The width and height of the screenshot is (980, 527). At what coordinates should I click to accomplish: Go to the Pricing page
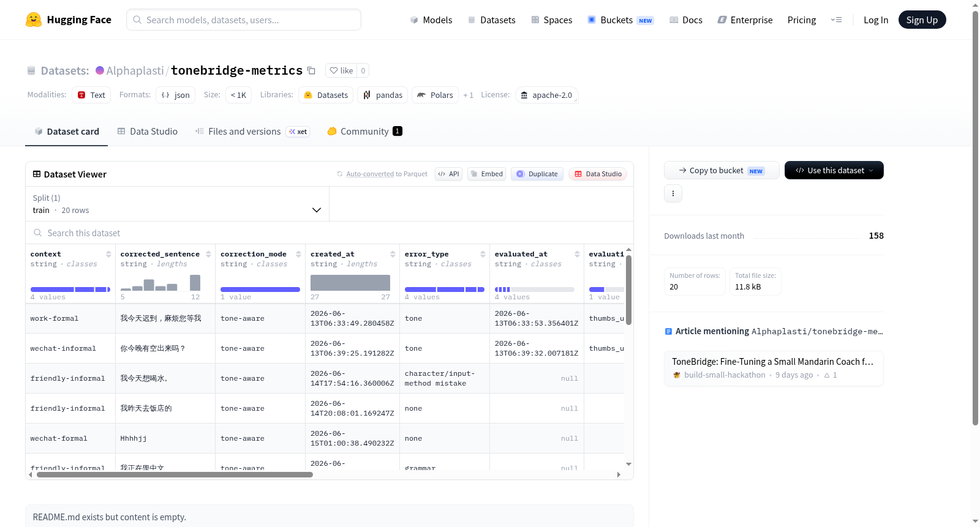802,20
